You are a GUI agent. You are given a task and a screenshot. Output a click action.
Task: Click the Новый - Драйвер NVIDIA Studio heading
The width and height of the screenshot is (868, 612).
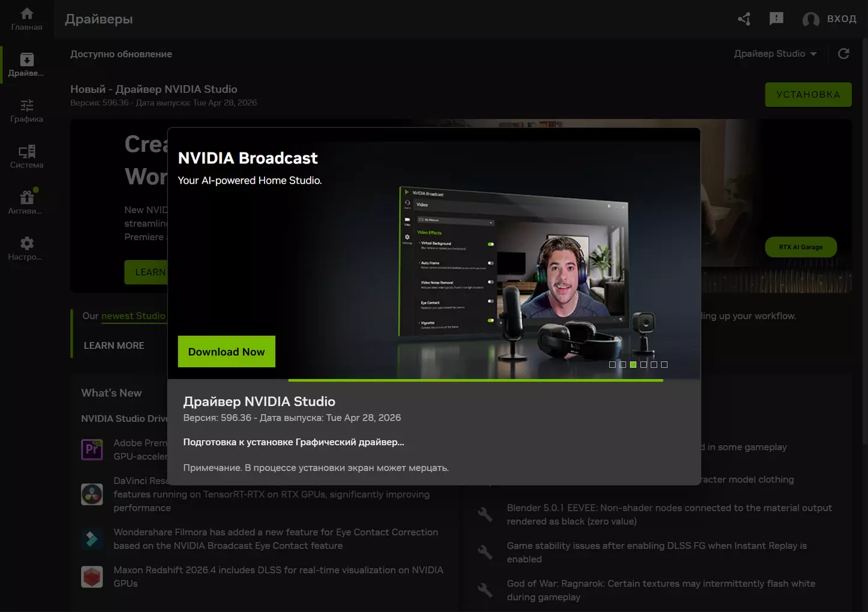click(x=154, y=89)
